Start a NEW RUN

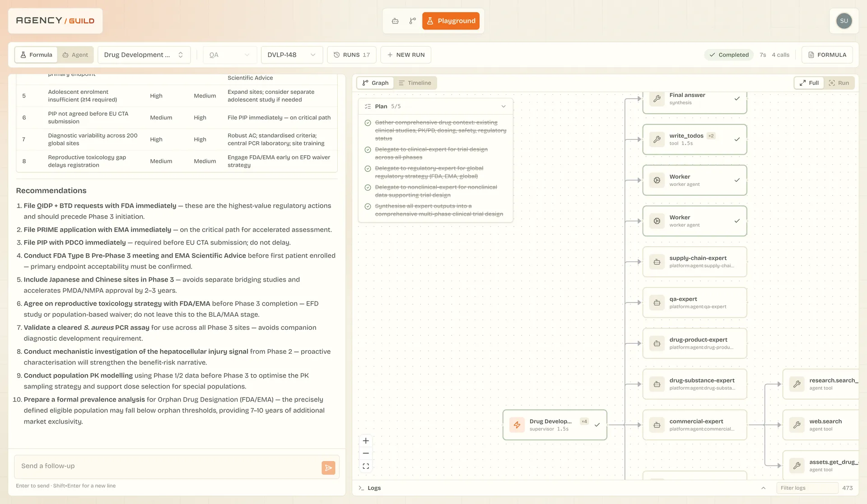point(406,55)
